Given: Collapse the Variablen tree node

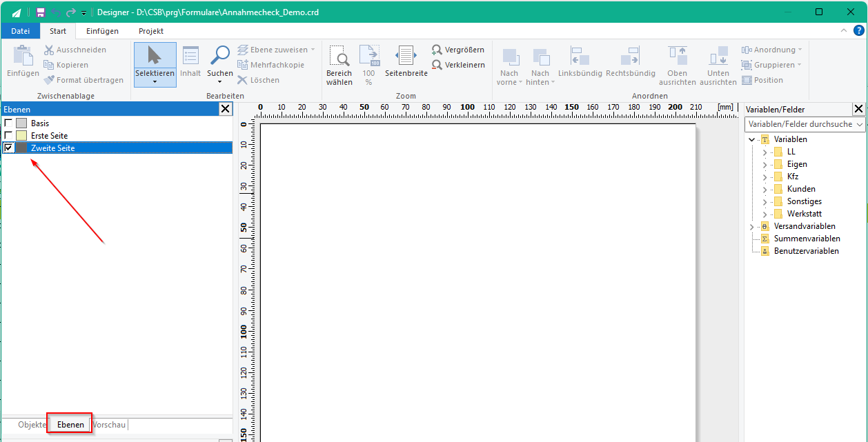Looking at the screenshot, I should pyautogui.click(x=751, y=139).
